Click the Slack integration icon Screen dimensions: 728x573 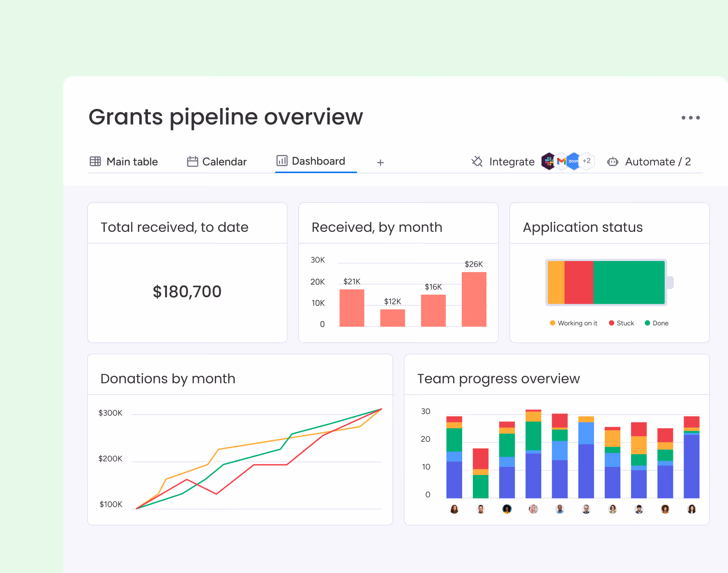coord(548,161)
